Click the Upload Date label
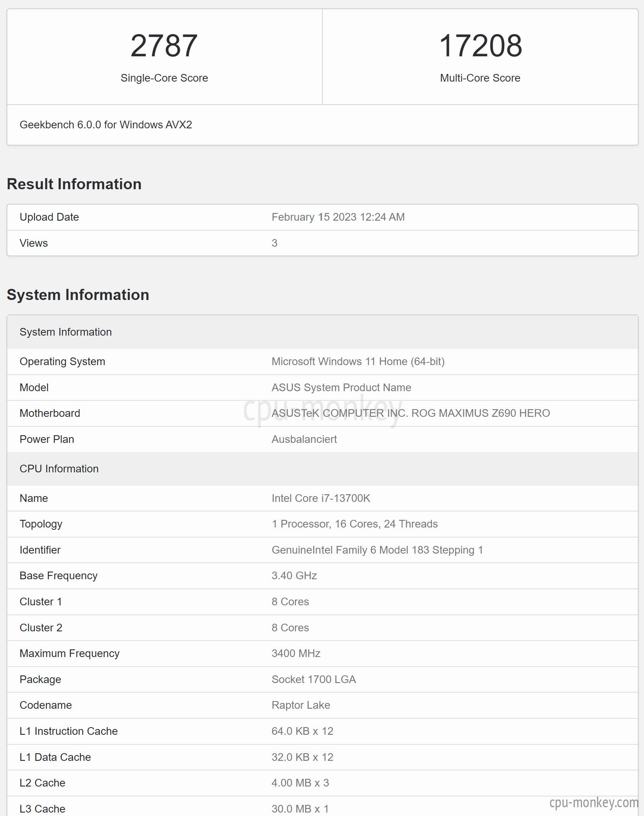Image resolution: width=644 pixels, height=816 pixels. coord(49,217)
